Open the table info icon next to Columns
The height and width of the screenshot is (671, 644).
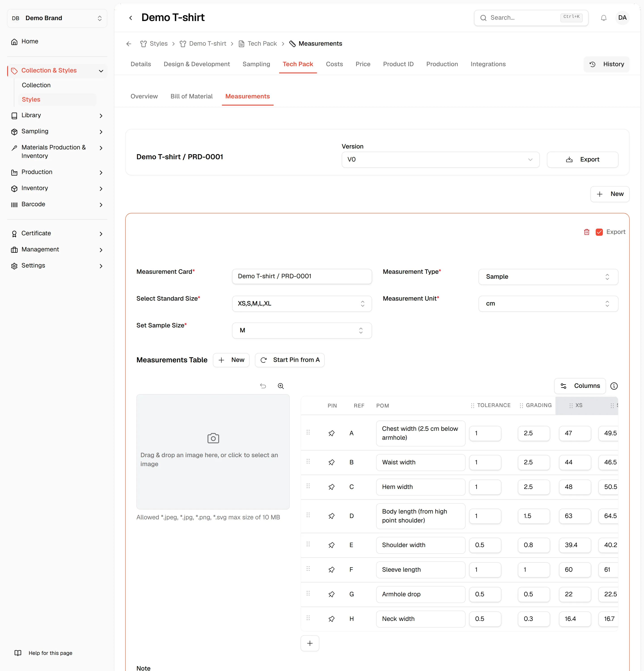(614, 386)
